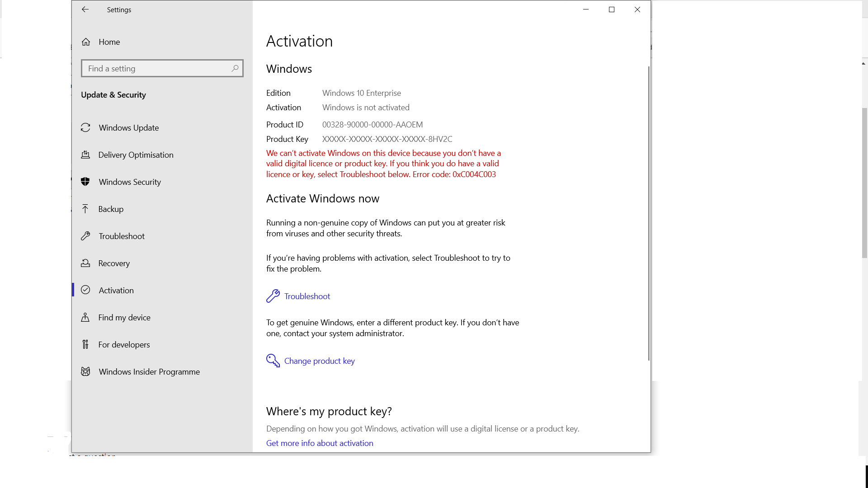Click the Activation page title
The height and width of the screenshot is (488, 868).
coord(299,41)
